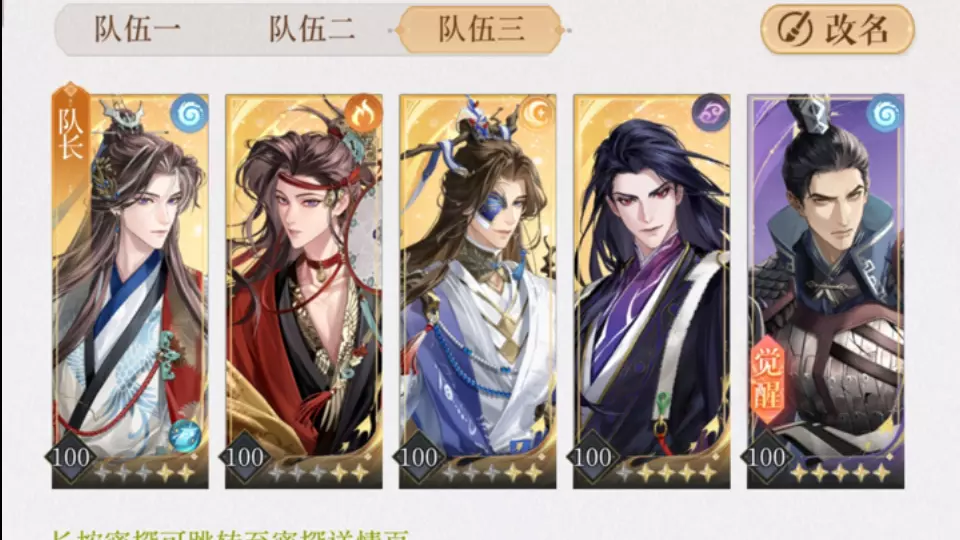The image size is (960, 540).
Task: Click the star rating on armored card
Action: 840,472
